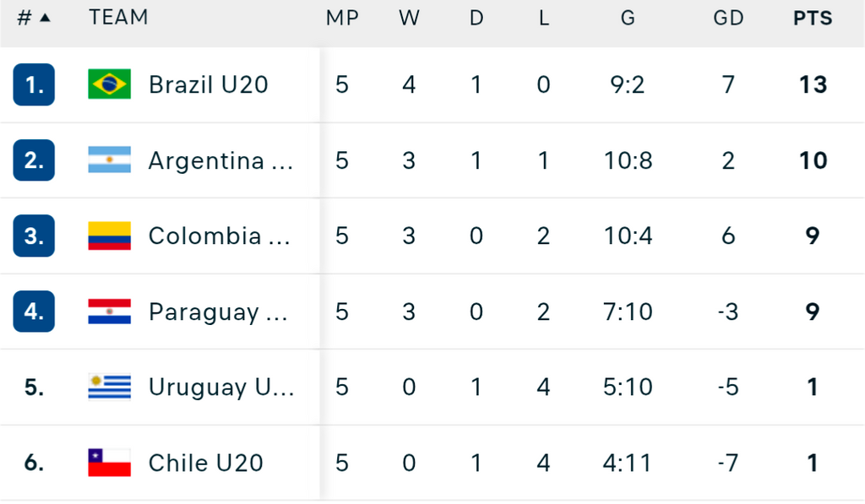
Task: Click Uruguay's 5:10 goals cell
Action: click(x=628, y=387)
